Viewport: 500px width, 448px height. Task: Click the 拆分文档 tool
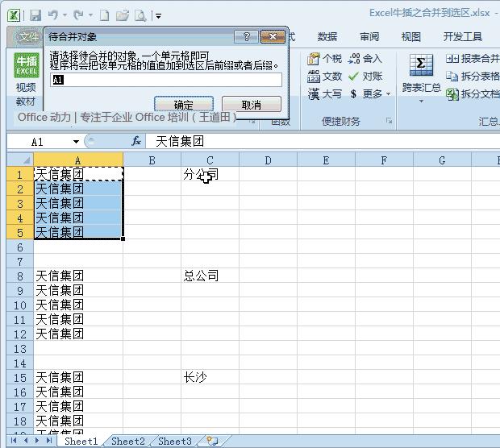pos(473,93)
